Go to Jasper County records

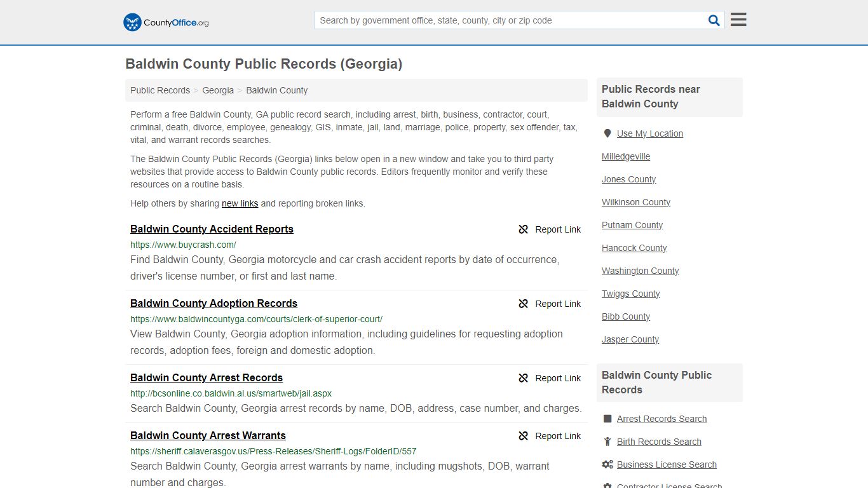tap(630, 339)
